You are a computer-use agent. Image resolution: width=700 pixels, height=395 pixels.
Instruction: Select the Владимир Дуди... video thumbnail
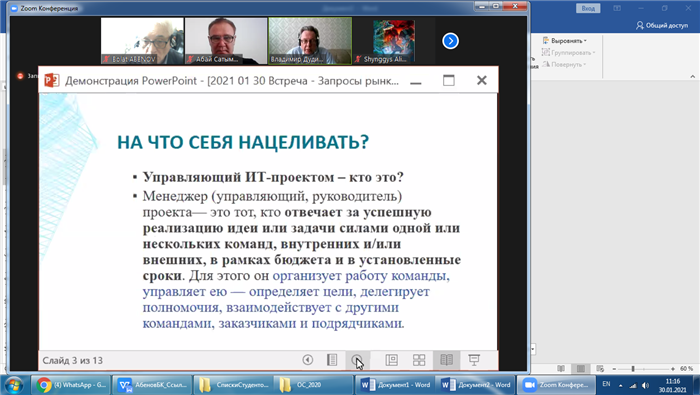(310, 41)
